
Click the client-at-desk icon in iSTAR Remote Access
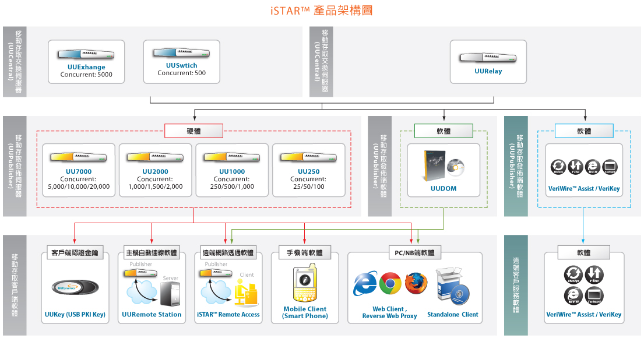point(246,293)
